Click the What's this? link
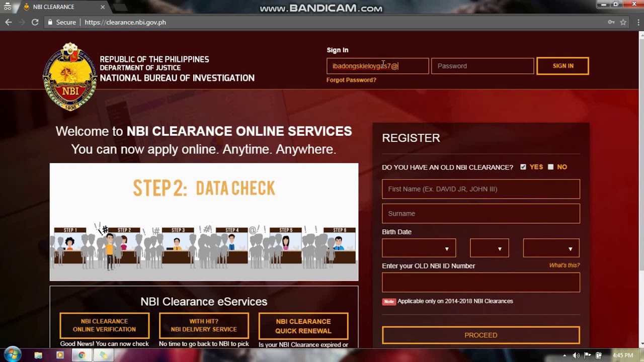The image size is (644, 362). (x=565, y=265)
